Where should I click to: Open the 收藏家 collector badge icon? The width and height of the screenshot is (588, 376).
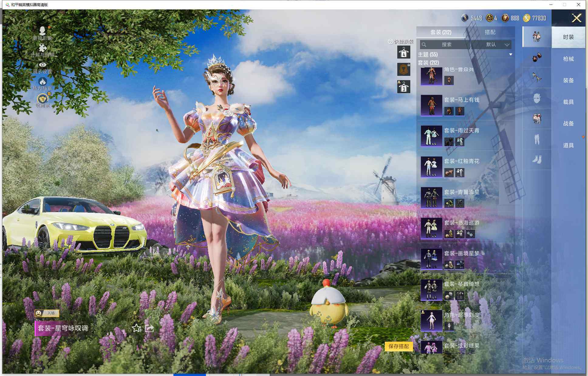point(43,99)
